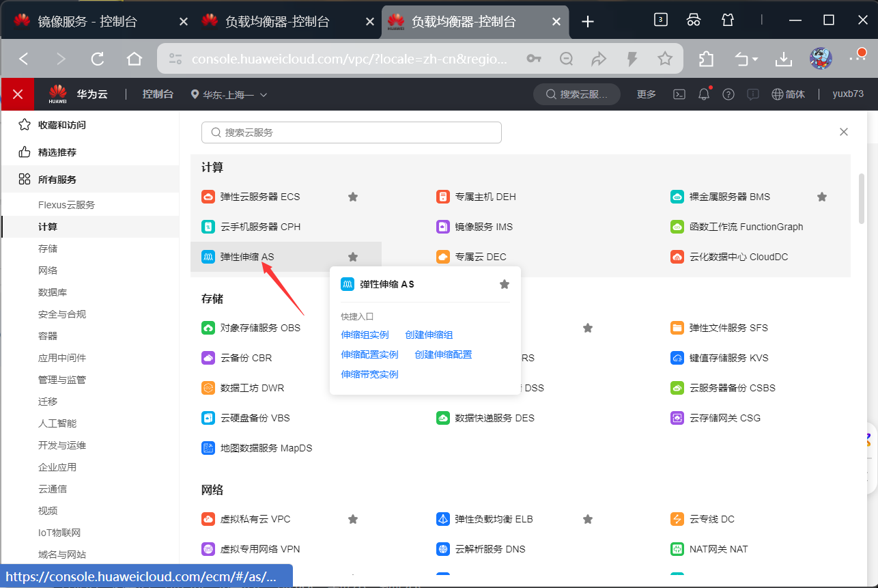The image size is (878, 588).
Task: Toggle favorite star in 弹性伸缩 AS row
Action: coord(353,257)
